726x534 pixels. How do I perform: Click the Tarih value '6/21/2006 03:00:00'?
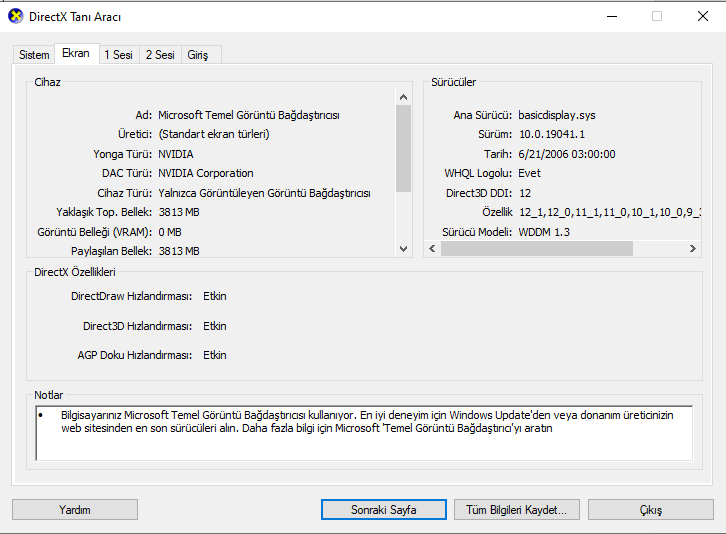click(567, 154)
